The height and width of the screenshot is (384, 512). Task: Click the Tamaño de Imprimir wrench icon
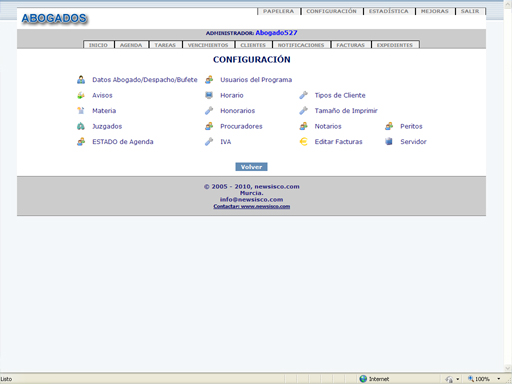click(303, 111)
